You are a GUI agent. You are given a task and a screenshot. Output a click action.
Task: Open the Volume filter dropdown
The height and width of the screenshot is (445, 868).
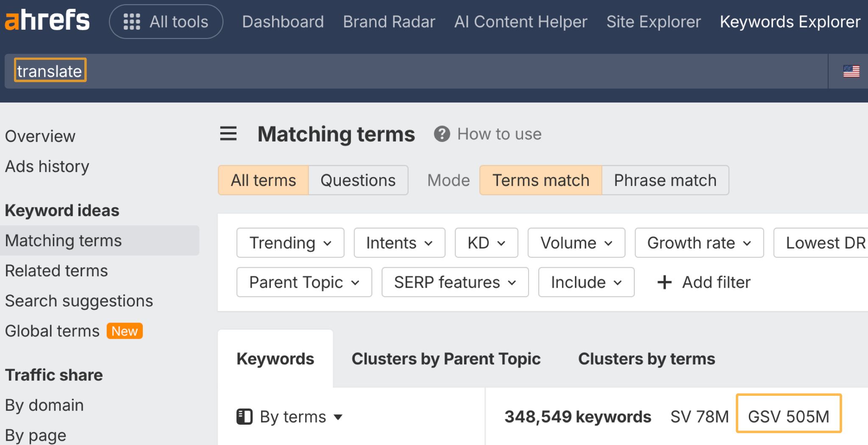click(576, 243)
